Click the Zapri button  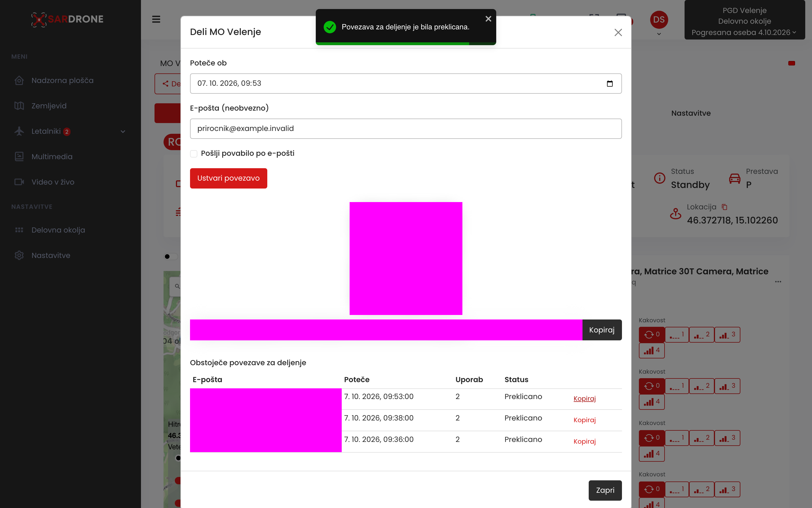(x=605, y=491)
